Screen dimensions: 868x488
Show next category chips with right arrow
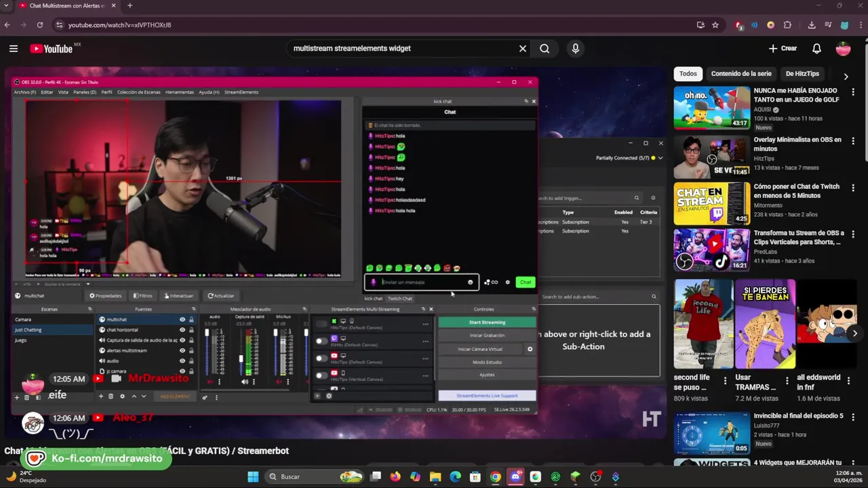846,76
